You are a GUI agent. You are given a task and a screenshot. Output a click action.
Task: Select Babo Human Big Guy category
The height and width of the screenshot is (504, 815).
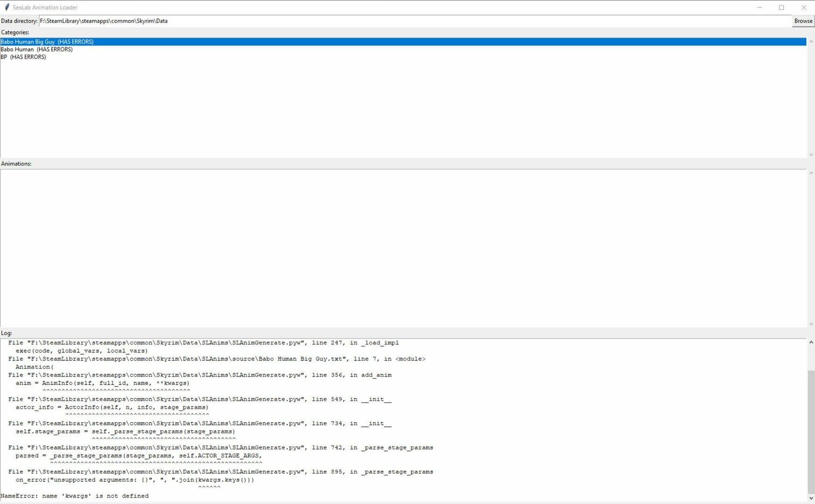coord(403,42)
